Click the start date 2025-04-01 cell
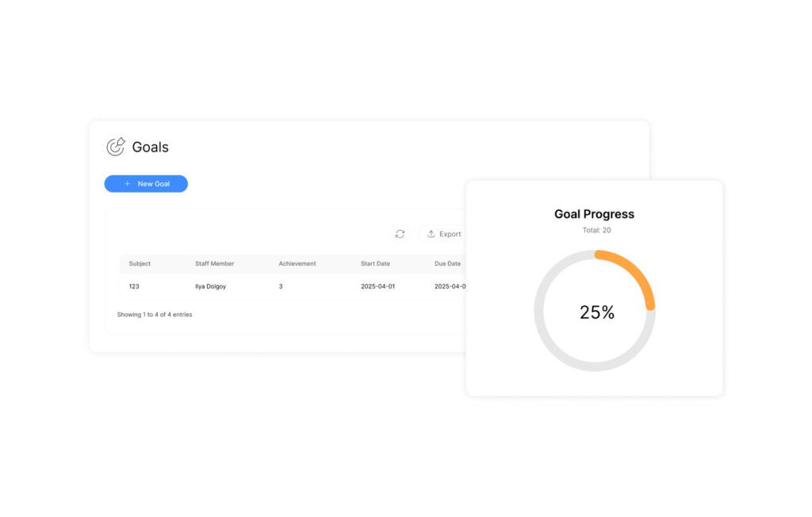The image size is (812, 517). pyautogui.click(x=377, y=286)
